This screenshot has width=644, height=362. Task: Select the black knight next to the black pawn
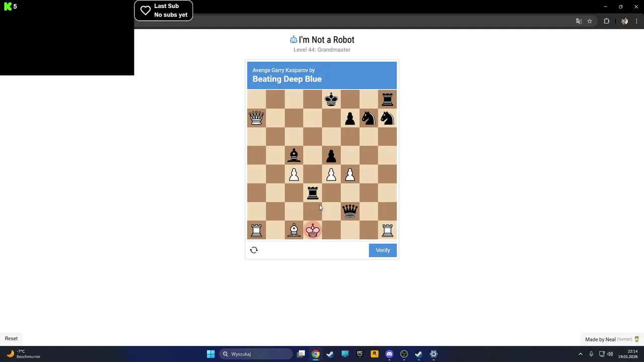coord(368,118)
